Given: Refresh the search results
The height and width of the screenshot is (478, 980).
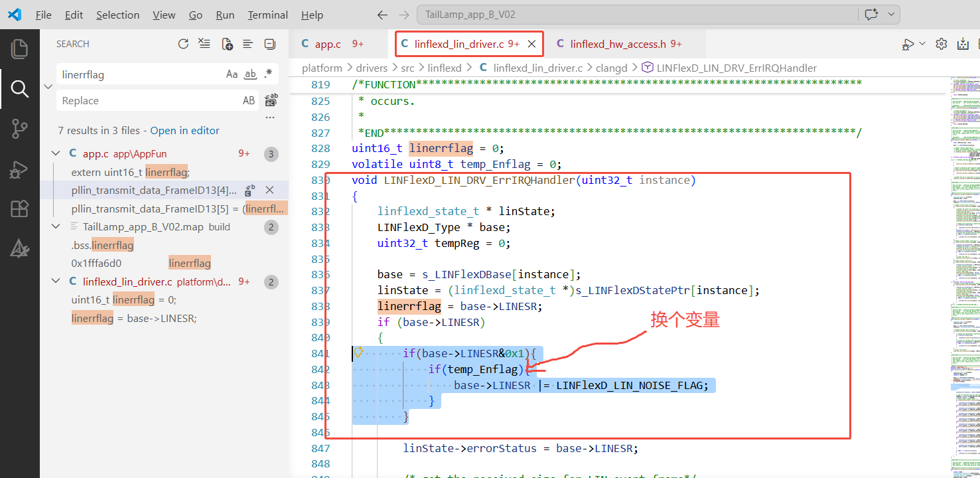Looking at the screenshot, I should pos(184,43).
